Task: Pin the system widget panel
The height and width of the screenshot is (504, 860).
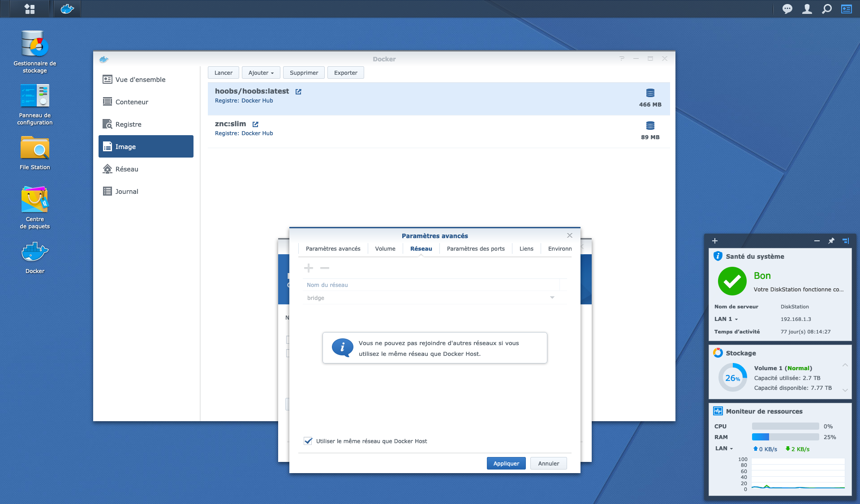Action: pyautogui.click(x=831, y=241)
